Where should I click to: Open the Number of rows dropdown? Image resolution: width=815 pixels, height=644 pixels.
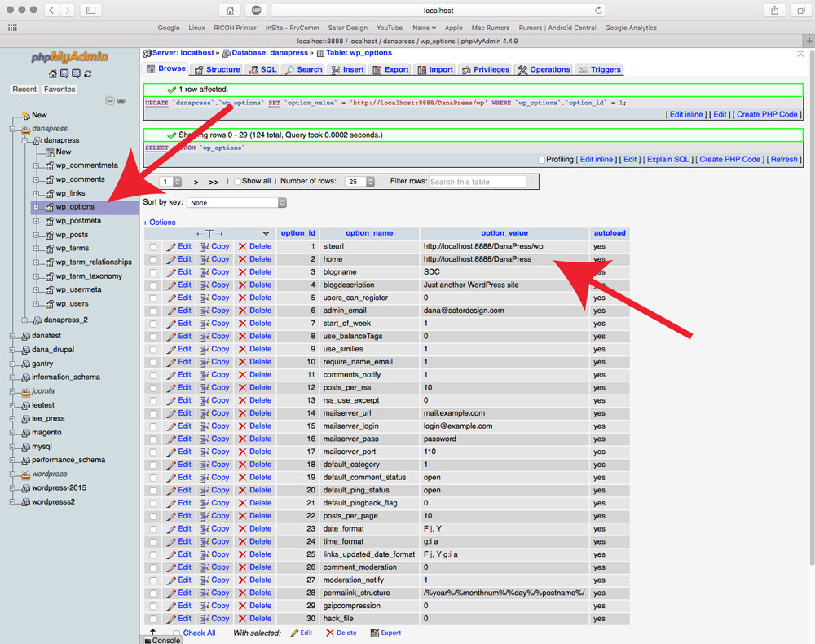(359, 182)
